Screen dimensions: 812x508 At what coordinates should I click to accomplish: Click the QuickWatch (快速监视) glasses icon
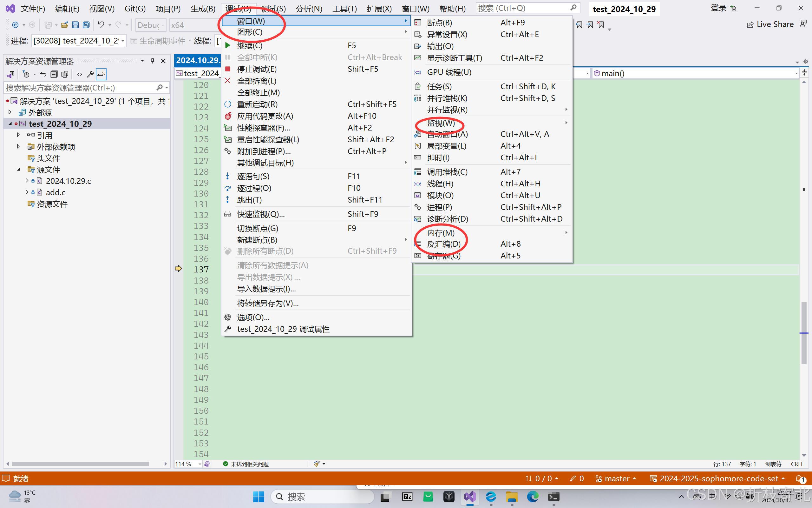pos(228,214)
